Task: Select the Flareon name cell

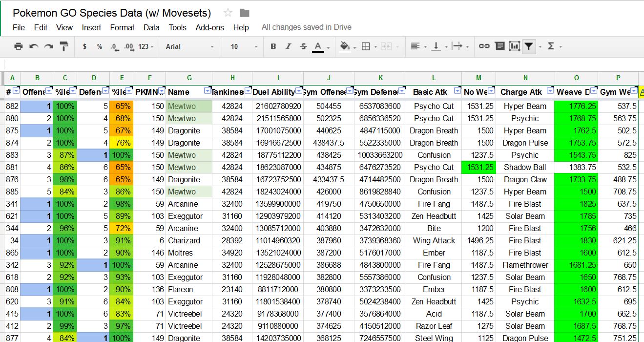Action: click(189, 289)
